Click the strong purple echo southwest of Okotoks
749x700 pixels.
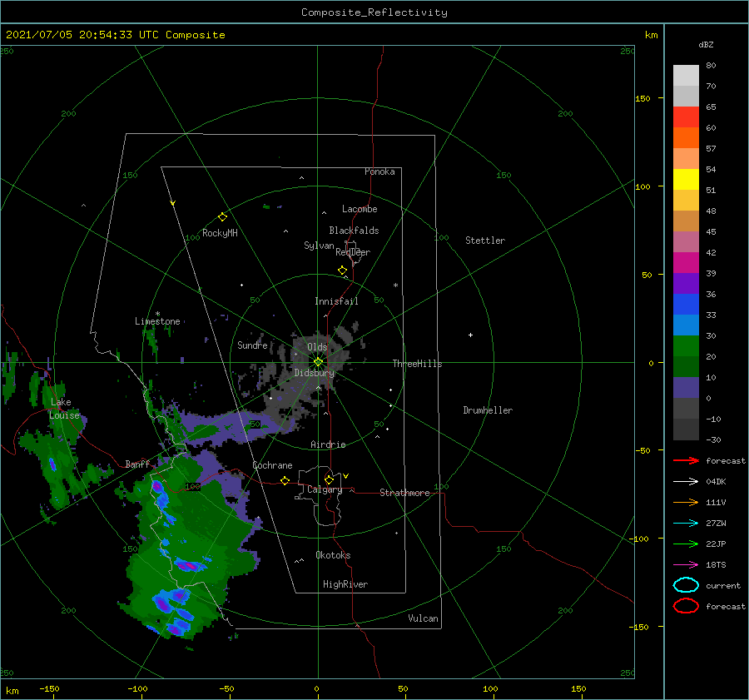point(190,566)
